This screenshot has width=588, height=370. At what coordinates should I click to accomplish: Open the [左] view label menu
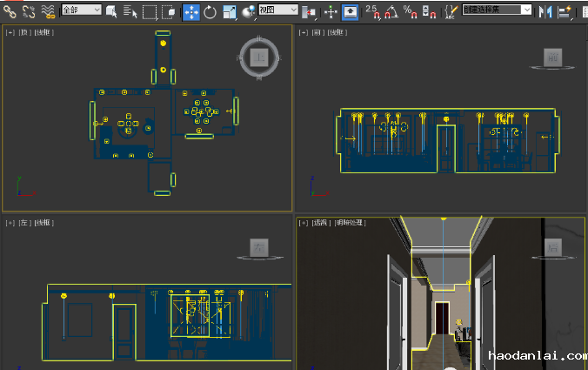point(24,223)
